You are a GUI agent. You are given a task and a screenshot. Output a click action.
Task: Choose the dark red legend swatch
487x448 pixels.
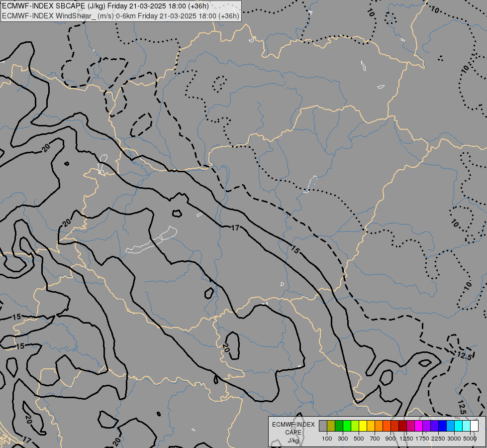[403, 426]
